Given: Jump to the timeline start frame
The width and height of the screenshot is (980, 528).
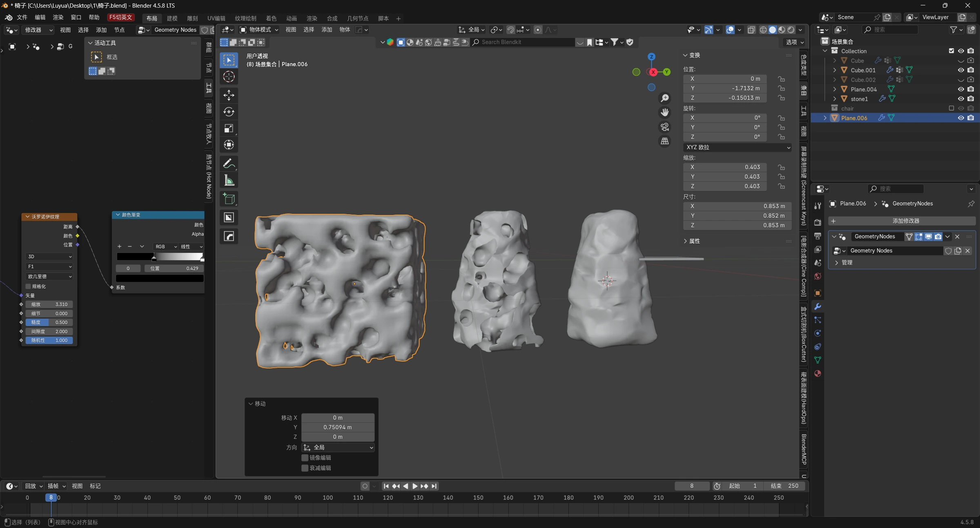Looking at the screenshot, I should click(386, 486).
